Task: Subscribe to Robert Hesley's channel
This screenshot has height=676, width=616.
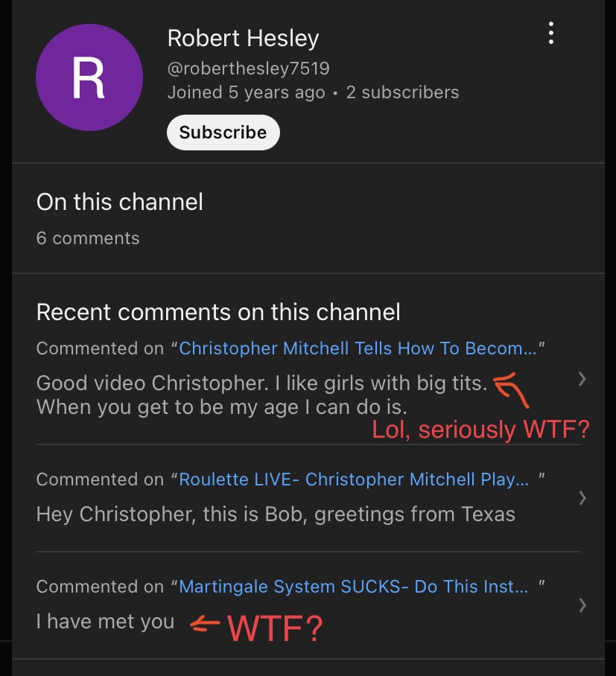Action: click(223, 133)
